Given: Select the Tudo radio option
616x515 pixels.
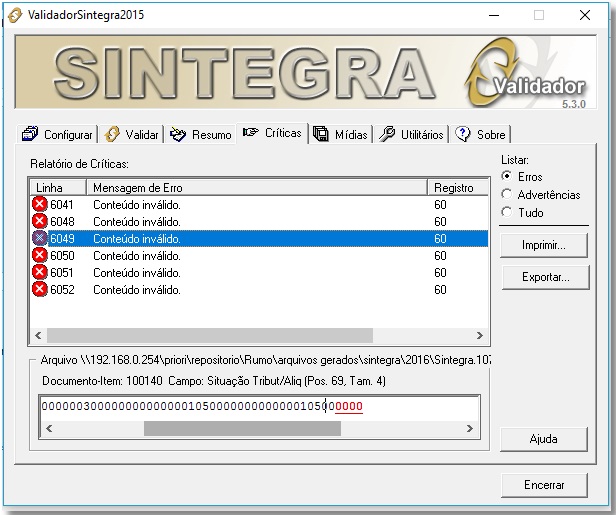Looking at the screenshot, I should 507,212.
